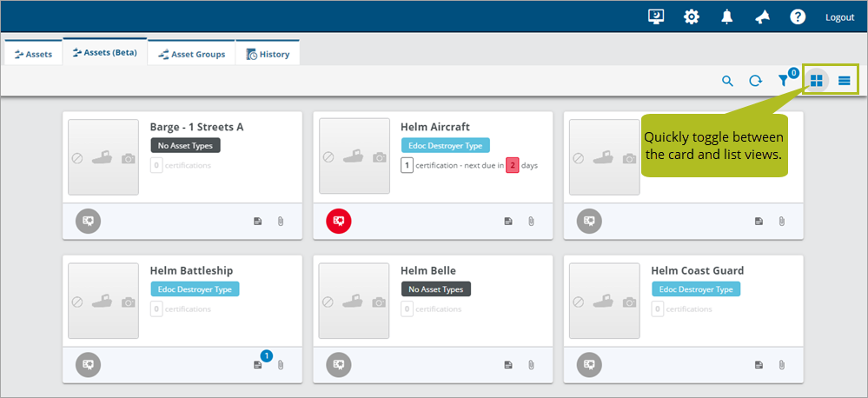Open the Helm Belle card title
Screen dimensions: 868x398
[427, 270]
